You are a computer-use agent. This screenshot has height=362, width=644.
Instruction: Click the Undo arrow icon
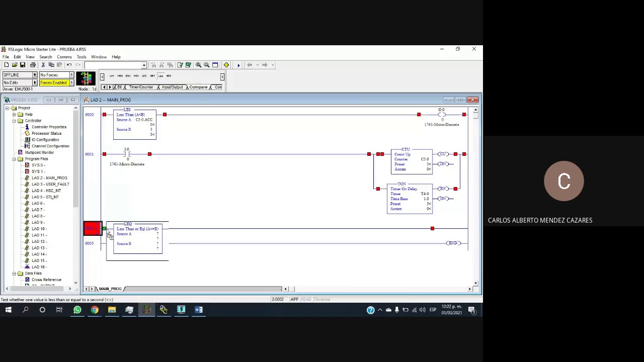click(69, 65)
